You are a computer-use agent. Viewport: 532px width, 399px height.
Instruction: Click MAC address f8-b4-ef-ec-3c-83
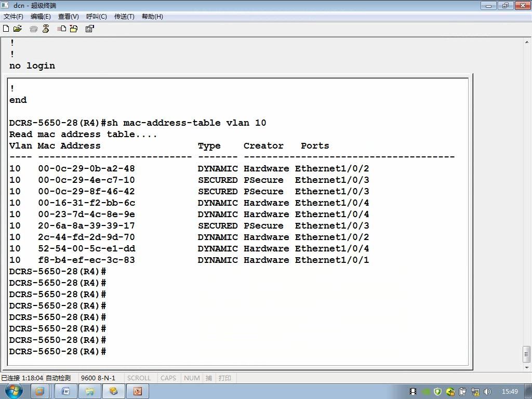[x=87, y=260]
